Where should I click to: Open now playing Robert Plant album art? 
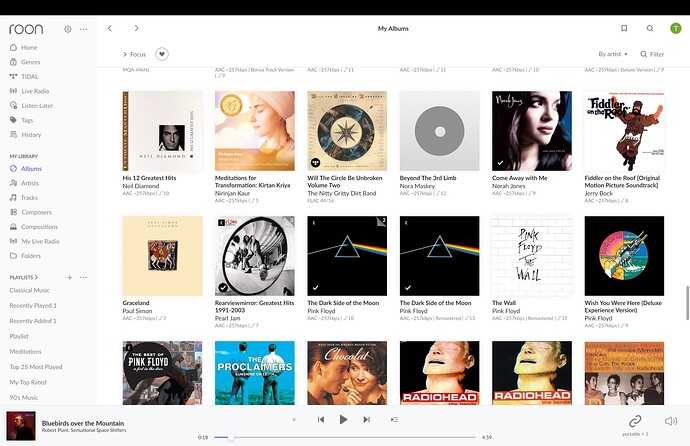(21, 426)
